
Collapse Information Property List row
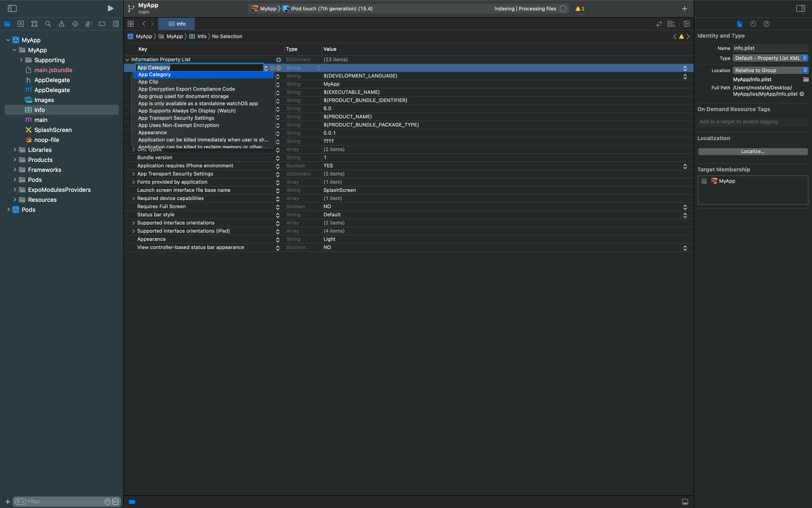click(127, 59)
